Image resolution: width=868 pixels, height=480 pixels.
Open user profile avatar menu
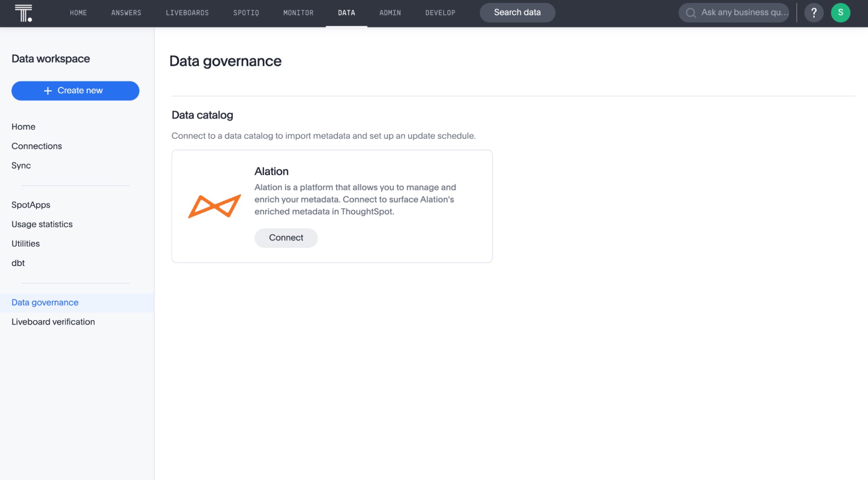(x=840, y=13)
